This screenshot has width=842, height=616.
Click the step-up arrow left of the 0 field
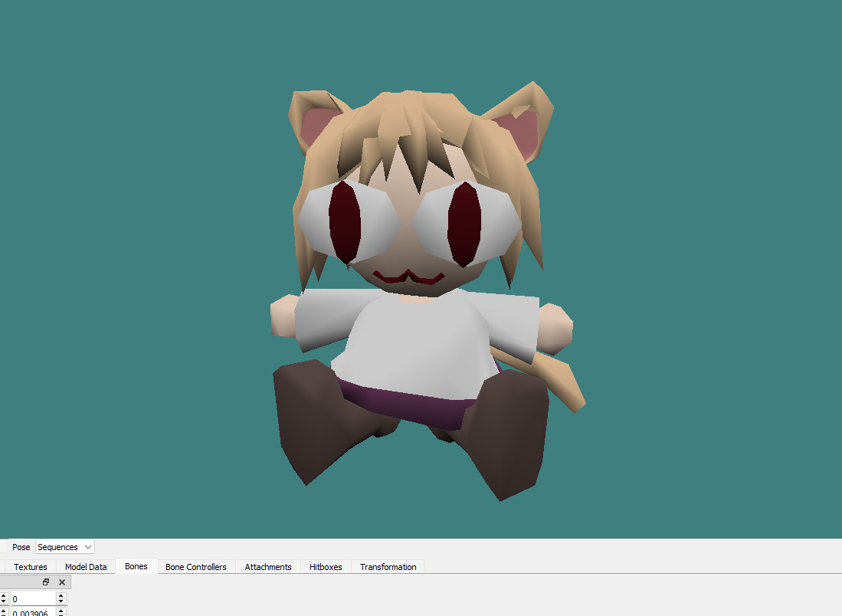click(x=3, y=595)
